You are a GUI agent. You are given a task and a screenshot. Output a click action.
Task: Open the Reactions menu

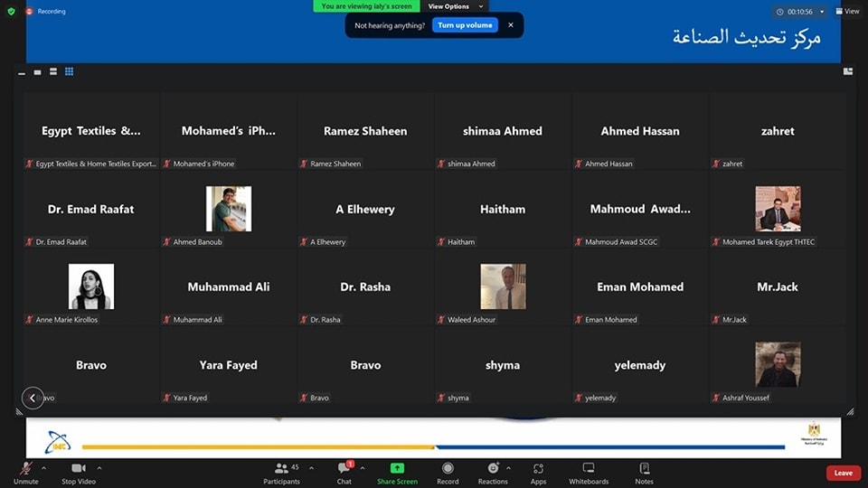pos(493,471)
